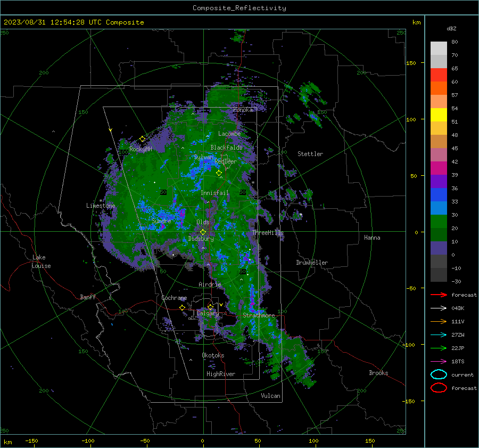479x448 pixels.
Task: Click the Okotoks map label
Action: coord(213,355)
